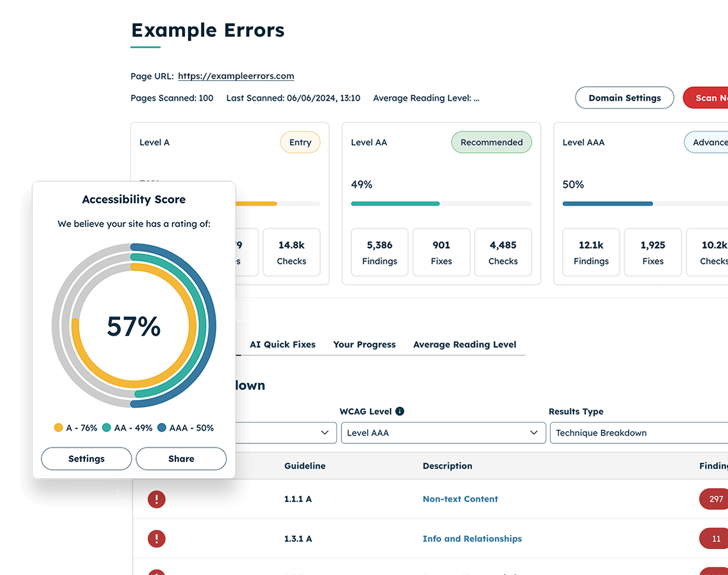Click the 57% score in the donut chart

point(134,326)
